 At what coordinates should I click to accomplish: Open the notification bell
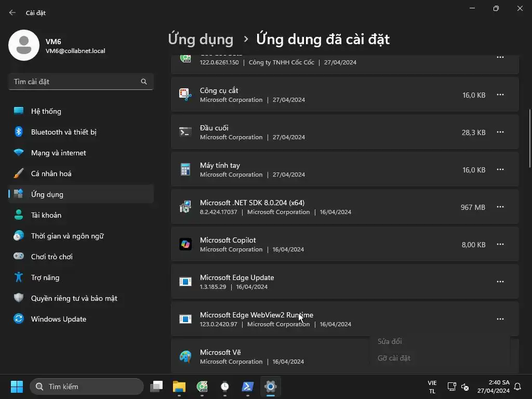click(517, 387)
